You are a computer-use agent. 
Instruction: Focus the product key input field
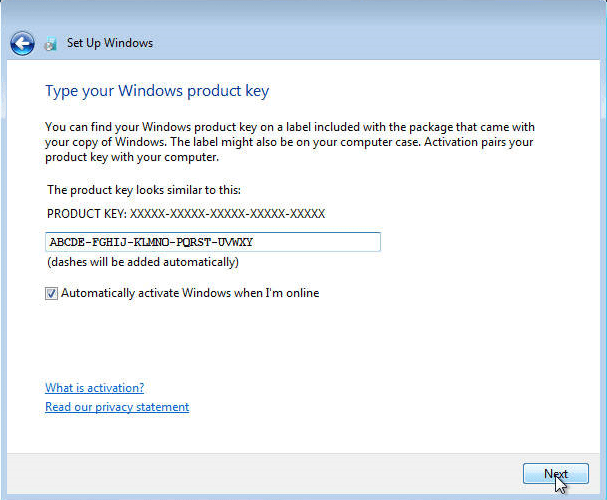coord(213,242)
